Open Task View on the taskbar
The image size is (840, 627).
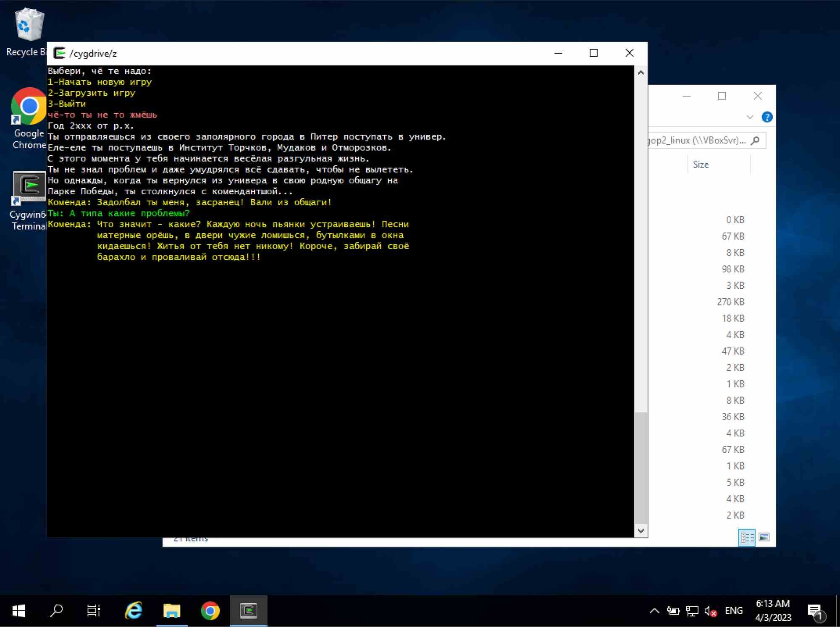(x=94, y=611)
